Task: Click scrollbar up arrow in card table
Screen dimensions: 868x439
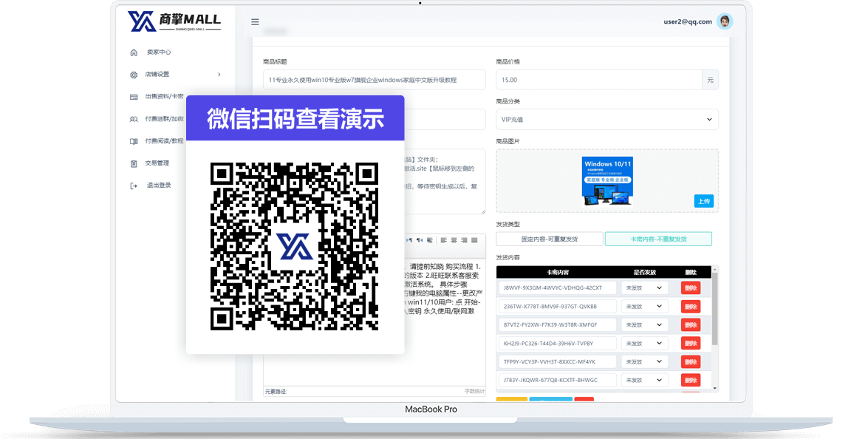Action: coord(714,270)
